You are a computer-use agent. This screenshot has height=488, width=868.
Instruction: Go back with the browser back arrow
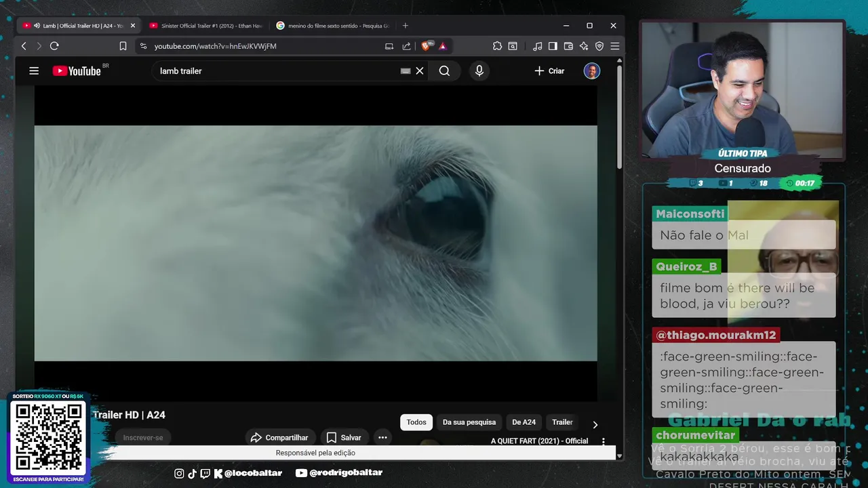tap(24, 46)
